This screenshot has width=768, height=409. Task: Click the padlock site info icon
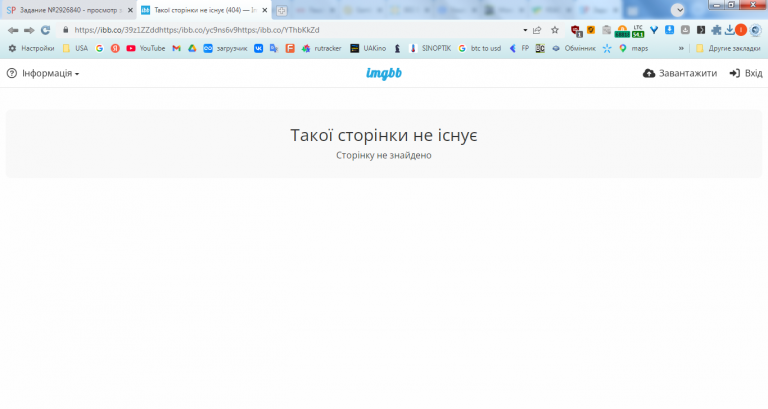coord(66,30)
